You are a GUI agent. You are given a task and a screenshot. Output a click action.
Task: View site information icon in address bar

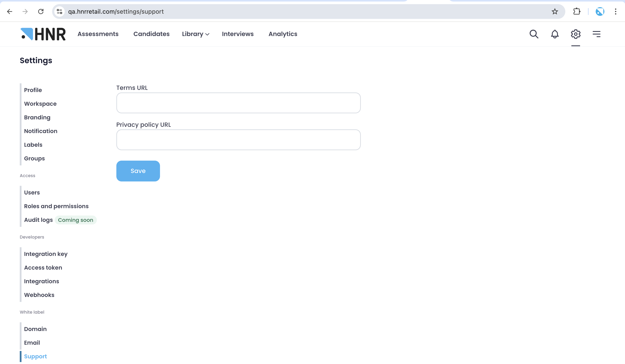59,12
